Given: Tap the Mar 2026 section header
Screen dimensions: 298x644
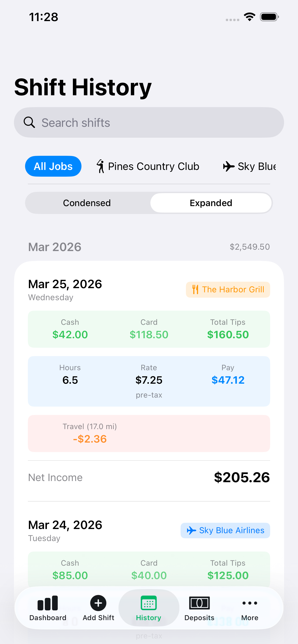Looking at the screenshot, I should (x=55, y=247).
